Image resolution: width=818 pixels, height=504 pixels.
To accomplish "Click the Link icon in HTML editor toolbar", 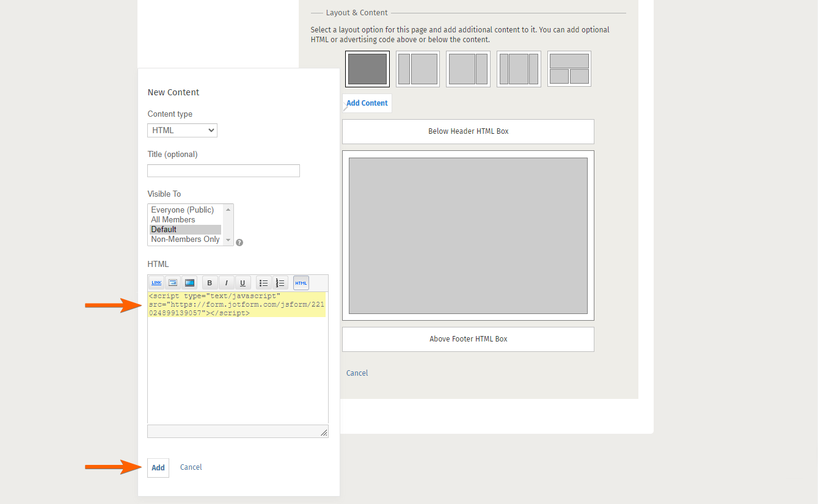I will pyautogui.click(x=156, y=283).
